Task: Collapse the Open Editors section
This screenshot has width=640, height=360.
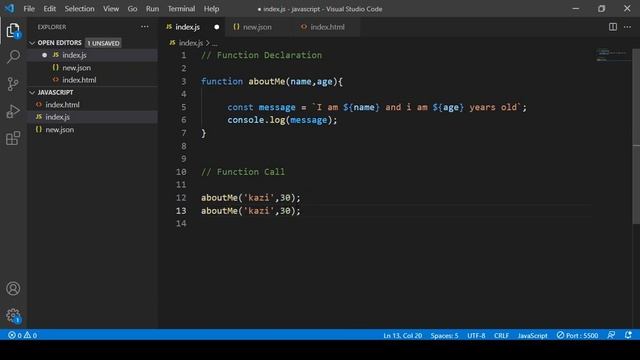Action: (32, 43)
